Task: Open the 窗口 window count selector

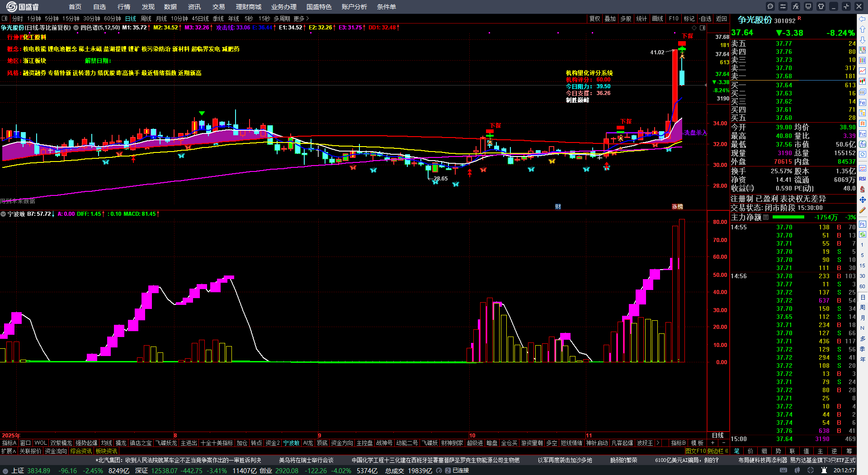Action: tap(25, 443)
